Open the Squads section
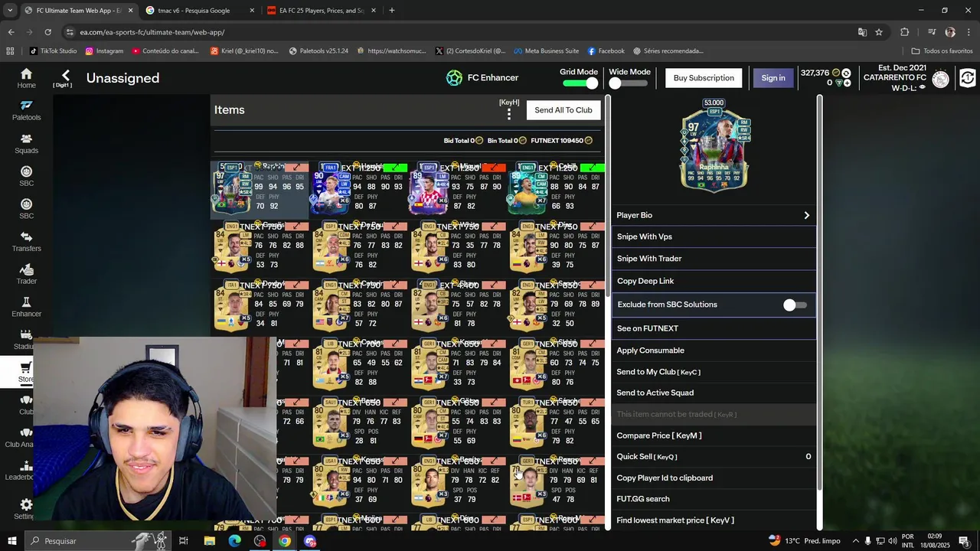 (26, 143)
